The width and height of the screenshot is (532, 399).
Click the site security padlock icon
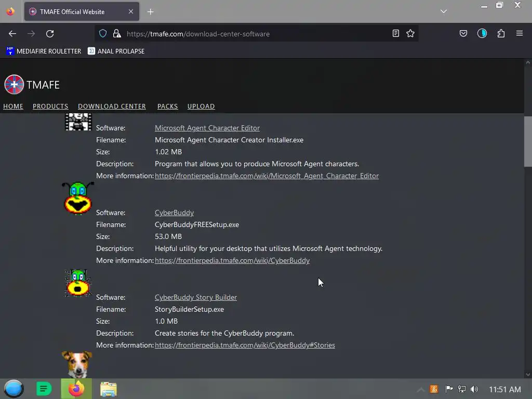point(117,33)
